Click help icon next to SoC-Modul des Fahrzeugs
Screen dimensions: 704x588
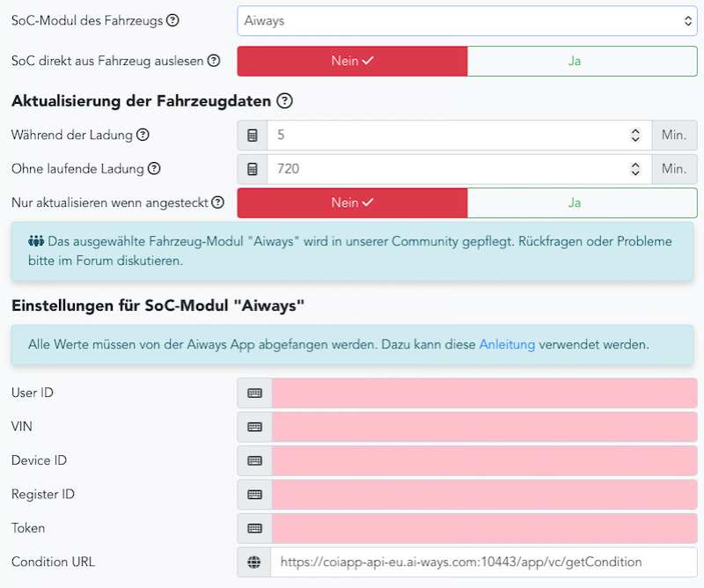(172, 21)
